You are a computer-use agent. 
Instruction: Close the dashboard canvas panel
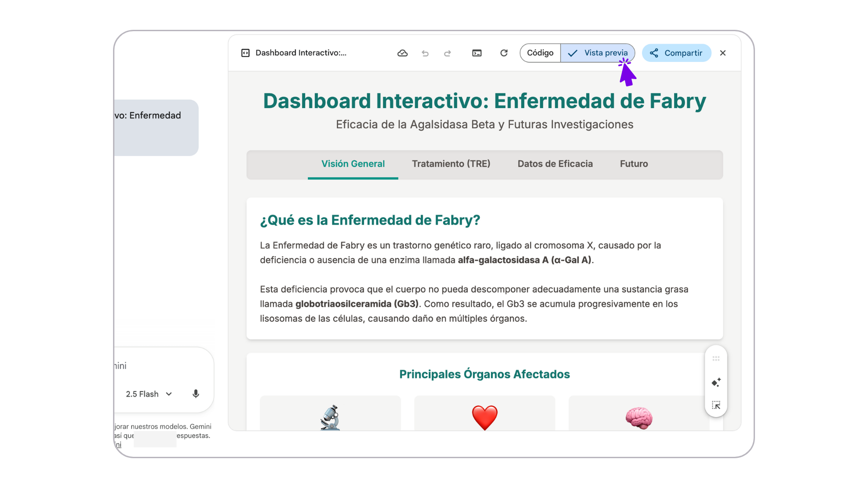point(722,53)
